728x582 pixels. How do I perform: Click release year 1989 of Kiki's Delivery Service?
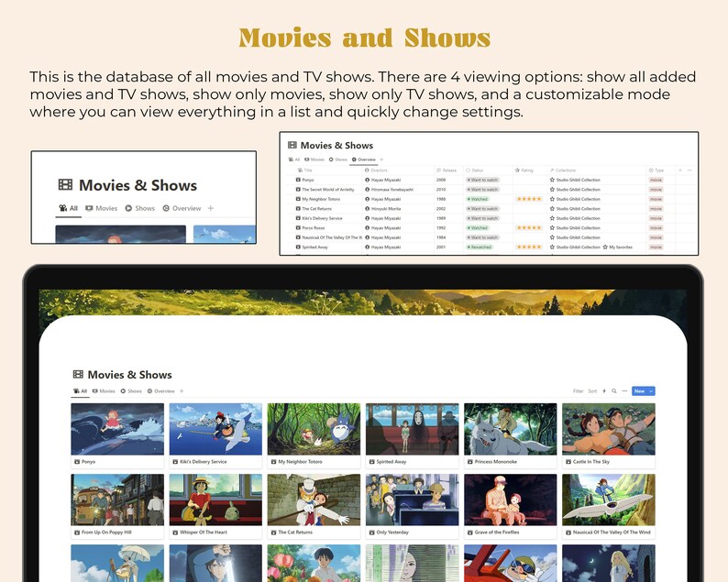point(441,218)
